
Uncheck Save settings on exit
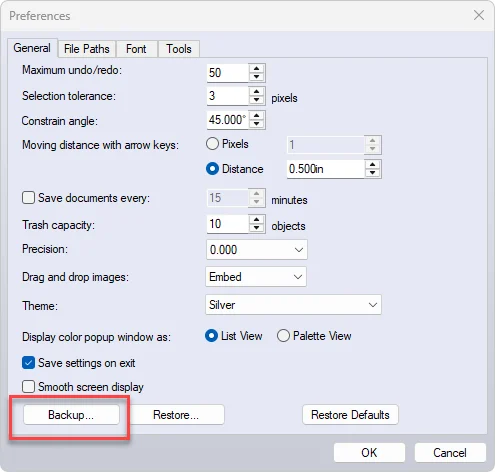(28, 363)
